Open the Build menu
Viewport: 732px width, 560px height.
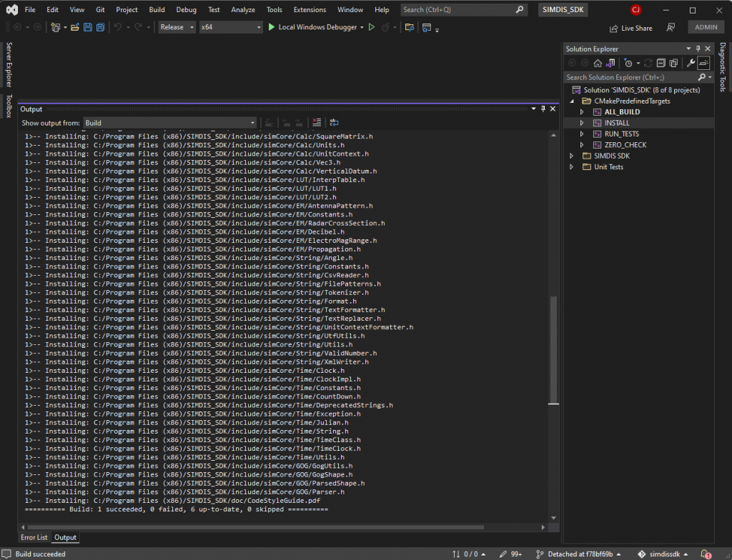[157, 9]
